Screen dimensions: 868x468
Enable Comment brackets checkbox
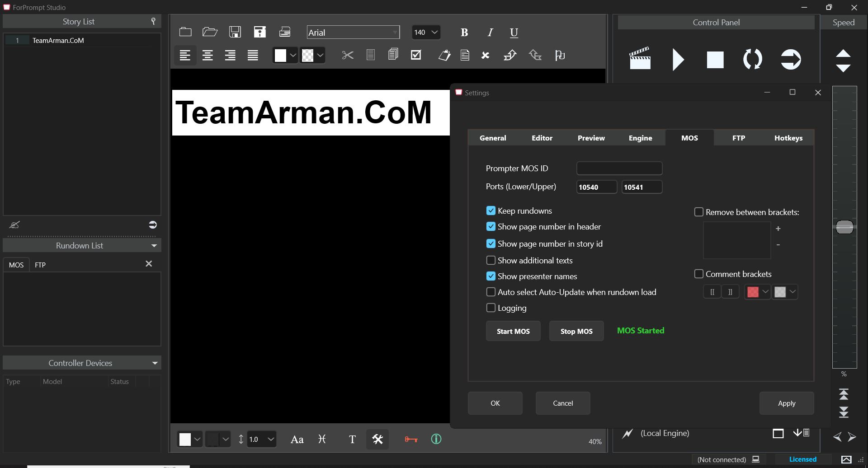pyautogui.click(x=699, y=274)
